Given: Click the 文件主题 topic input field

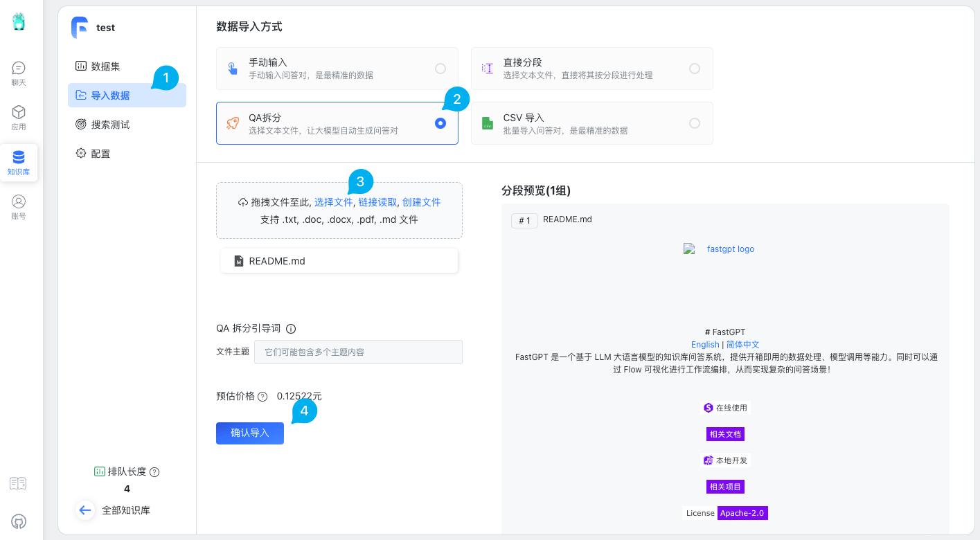Looking at the screenshot, I should click(x=358, y=352).
